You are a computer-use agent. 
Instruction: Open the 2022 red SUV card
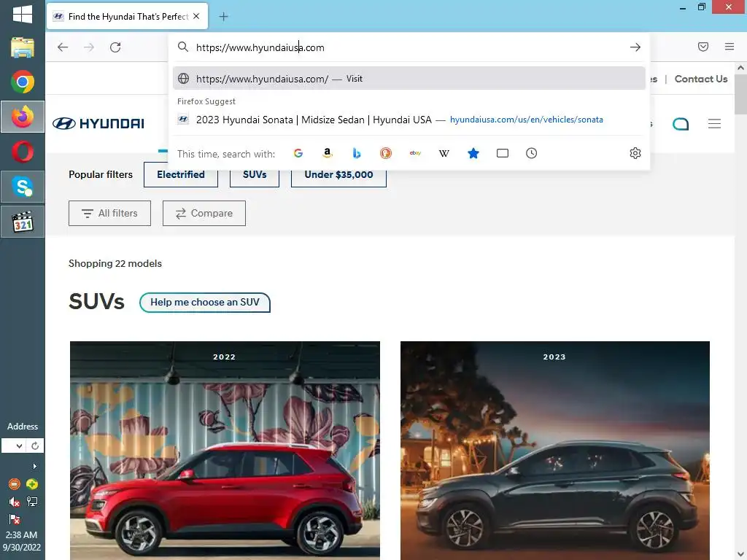coord(225,451)
